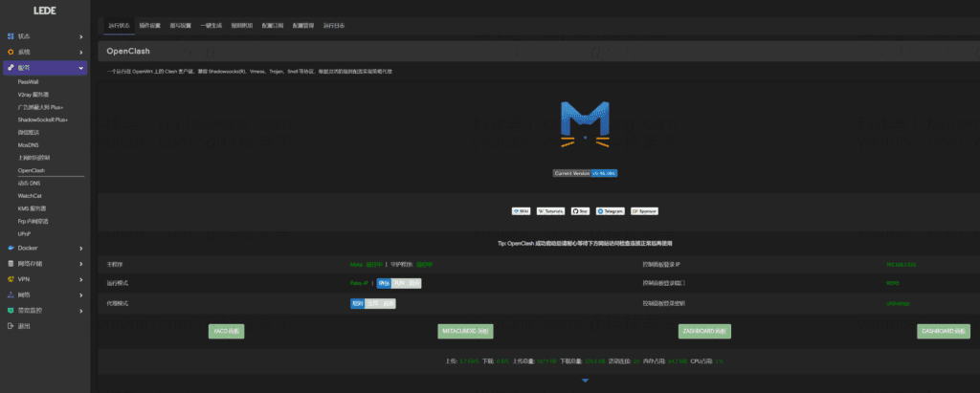
Task: Open the 一键生成 tab
Action: coord(211,26)
